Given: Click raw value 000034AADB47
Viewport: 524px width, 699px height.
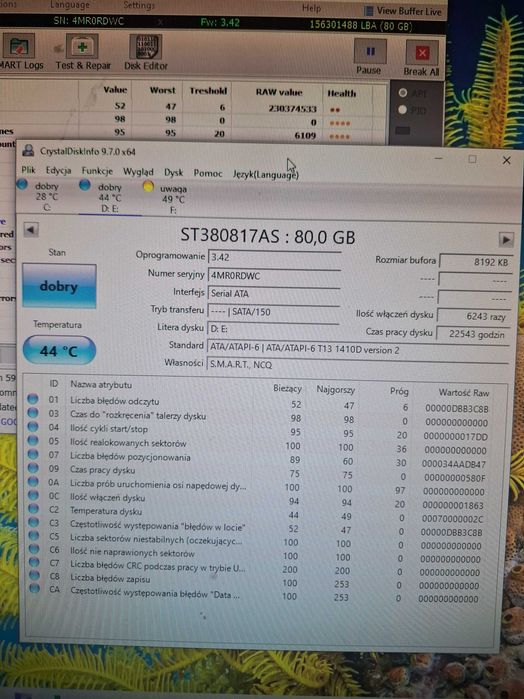Looking at the screenshot, I should (454, 464).
